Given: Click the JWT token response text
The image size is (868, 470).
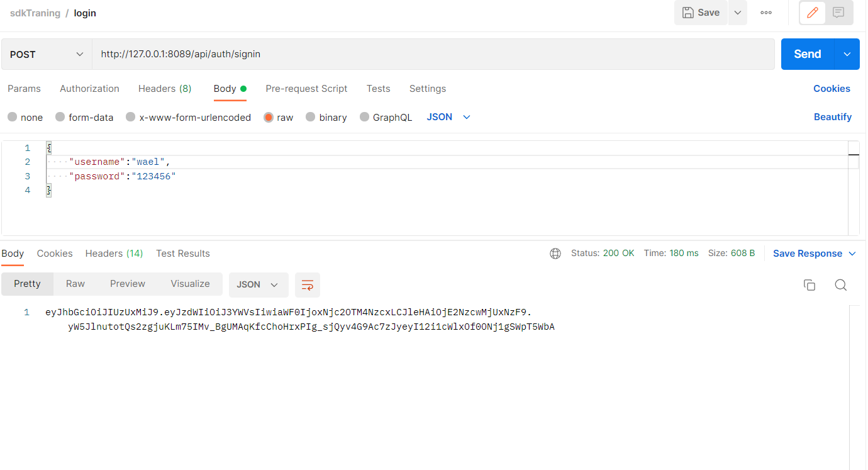Looking at the screenshot, I should pyautogui.click(x=300, y=320).
